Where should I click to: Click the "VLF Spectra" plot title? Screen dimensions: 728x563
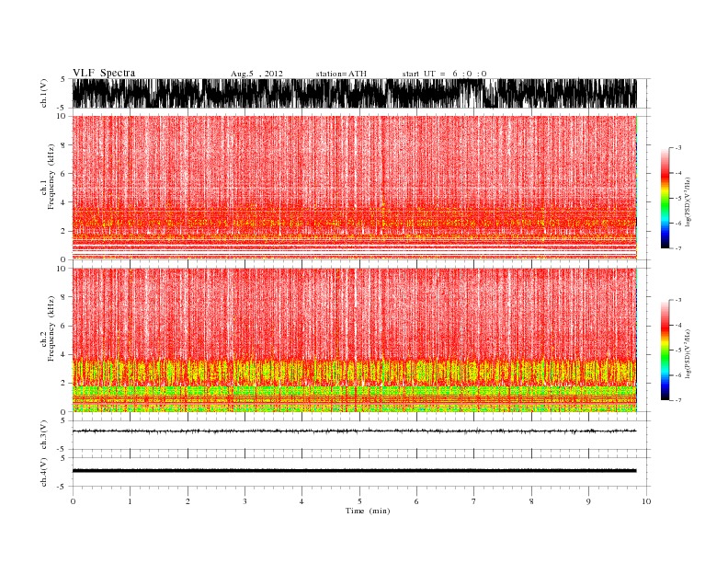[104, 73]
